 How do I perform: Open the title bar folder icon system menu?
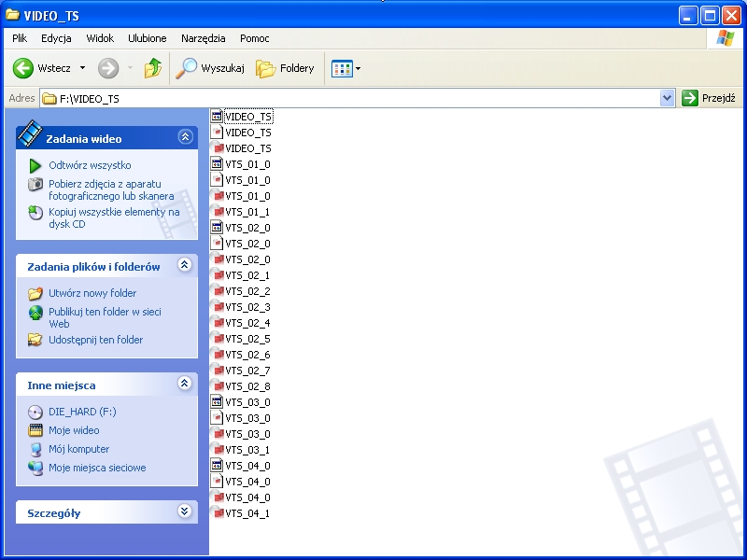click(12, 15)
